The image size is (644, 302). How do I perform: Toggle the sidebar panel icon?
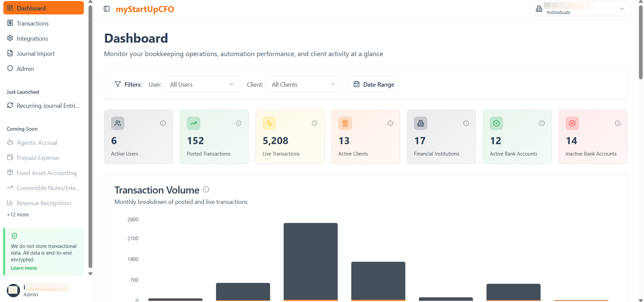tap(107, 9)
